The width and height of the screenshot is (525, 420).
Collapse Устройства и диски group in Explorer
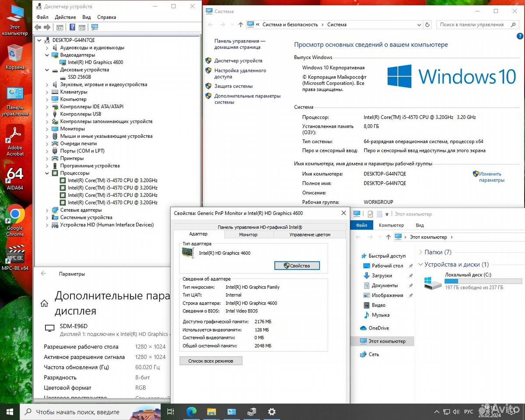420,265
